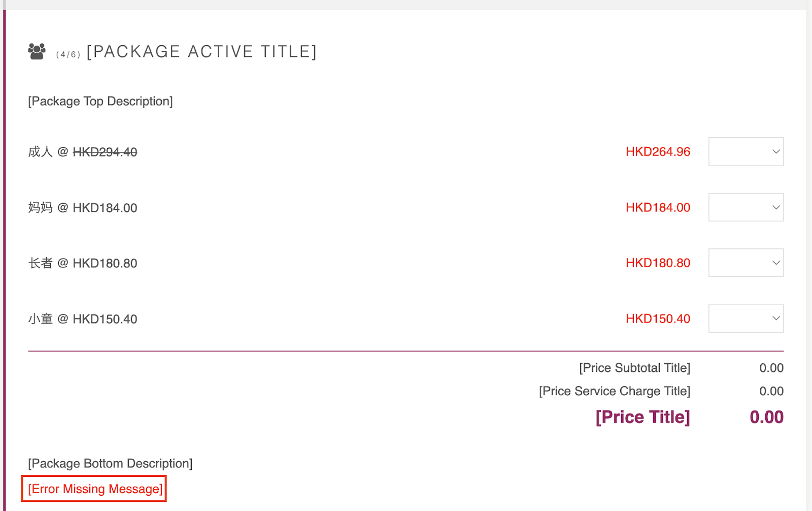Click the Price Subtotal Title label
The height and width of the screenshot is (511, 812).
click(635, 368)
